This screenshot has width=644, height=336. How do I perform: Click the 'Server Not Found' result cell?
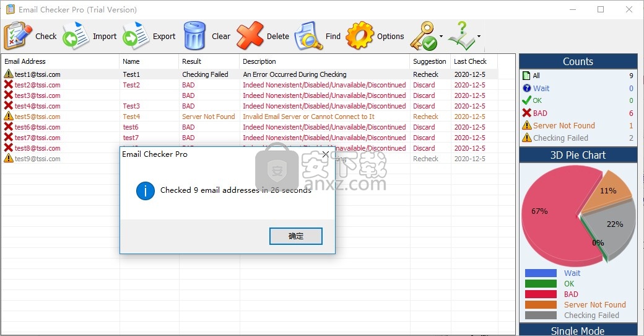pos(209,117)
